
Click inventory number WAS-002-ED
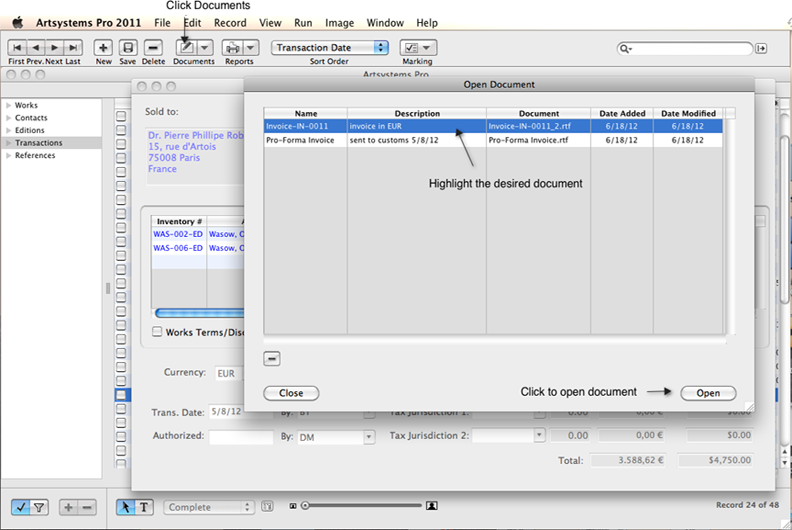178,234
